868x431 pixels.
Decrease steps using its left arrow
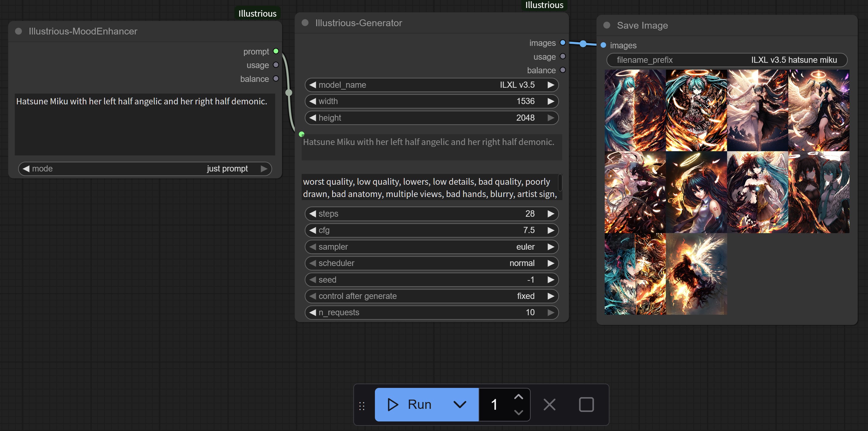[313, 214]
